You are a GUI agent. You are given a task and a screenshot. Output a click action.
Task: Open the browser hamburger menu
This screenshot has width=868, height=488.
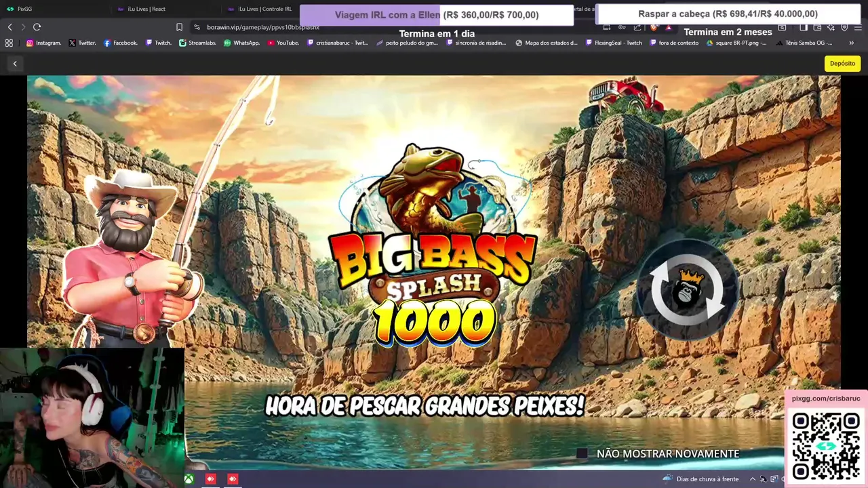pos(859,27)
